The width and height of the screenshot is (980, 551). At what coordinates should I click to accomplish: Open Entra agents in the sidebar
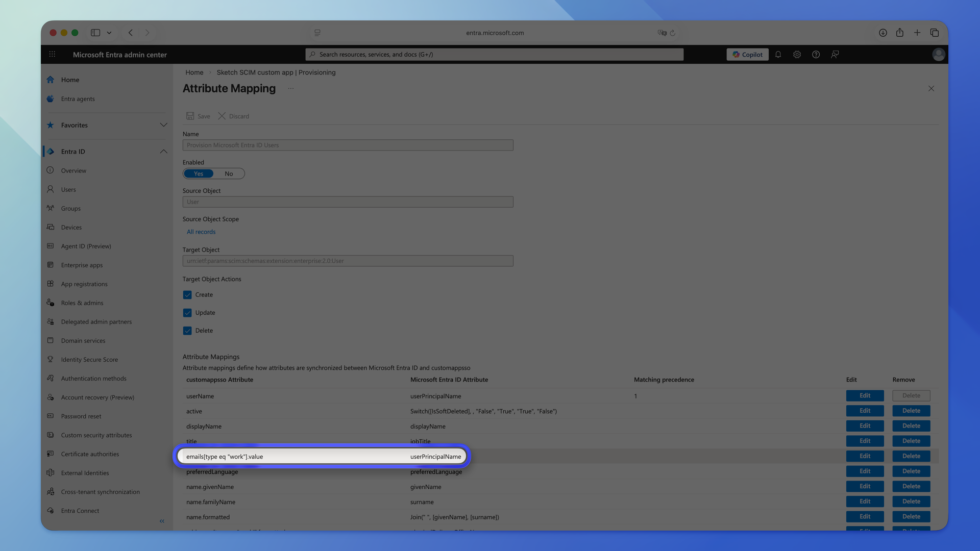pyautogui.click(x=78, y=99)
